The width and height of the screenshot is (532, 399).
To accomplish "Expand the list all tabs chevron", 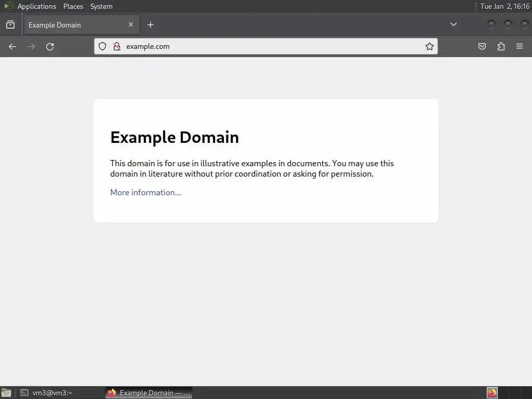I will click(x=453, y=24).
